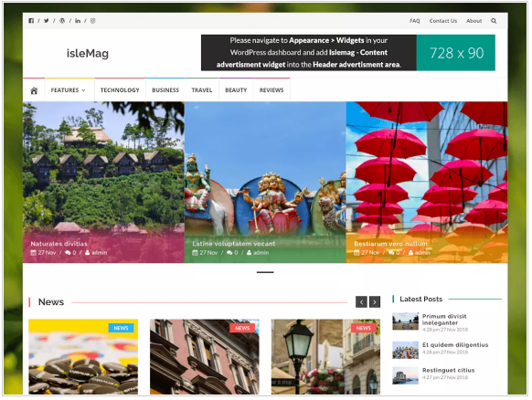Open the coffee beans news thumbnail

[x=83, y=356]
